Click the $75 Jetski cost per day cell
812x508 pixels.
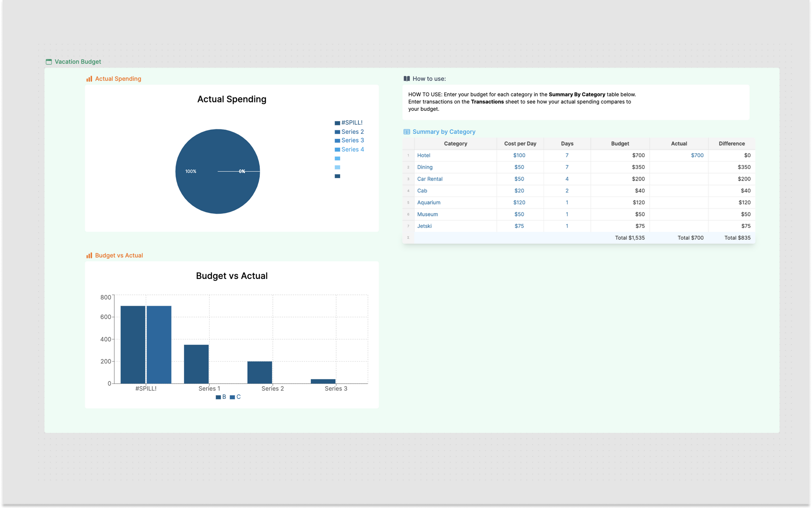pos(520,226)
